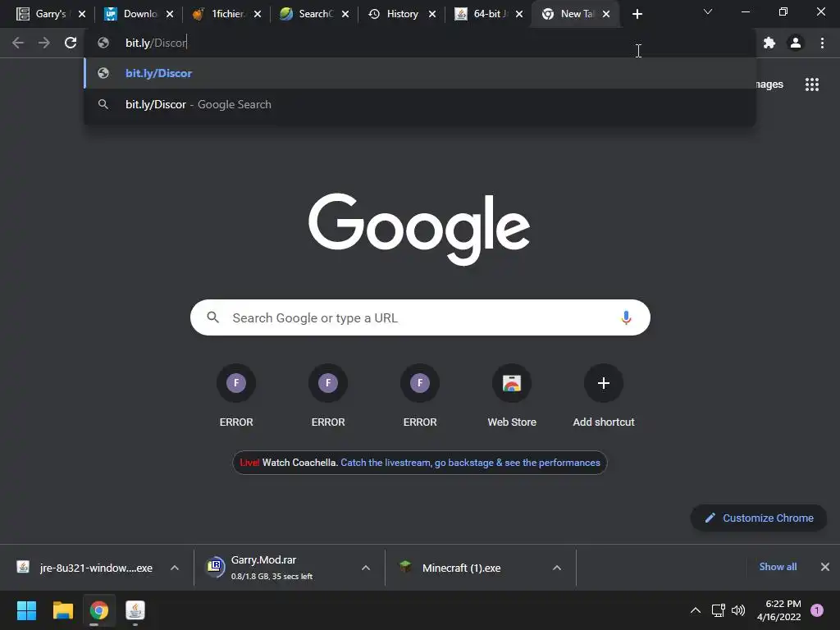The height and width of the screenshot is (630, 840).
Task: Open the clock and date flyout
Action: click(x=778, y=610)
